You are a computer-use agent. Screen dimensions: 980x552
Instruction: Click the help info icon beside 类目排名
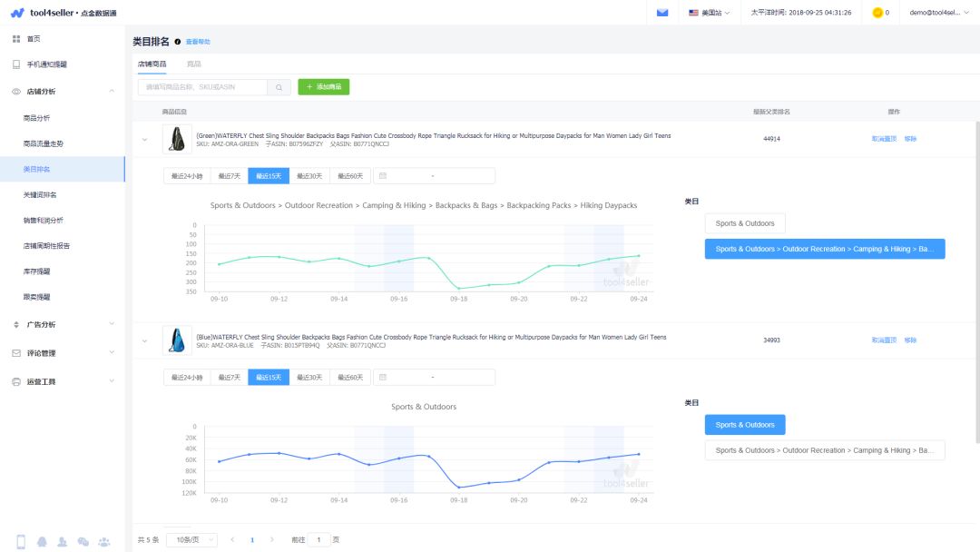click(177, 42)
